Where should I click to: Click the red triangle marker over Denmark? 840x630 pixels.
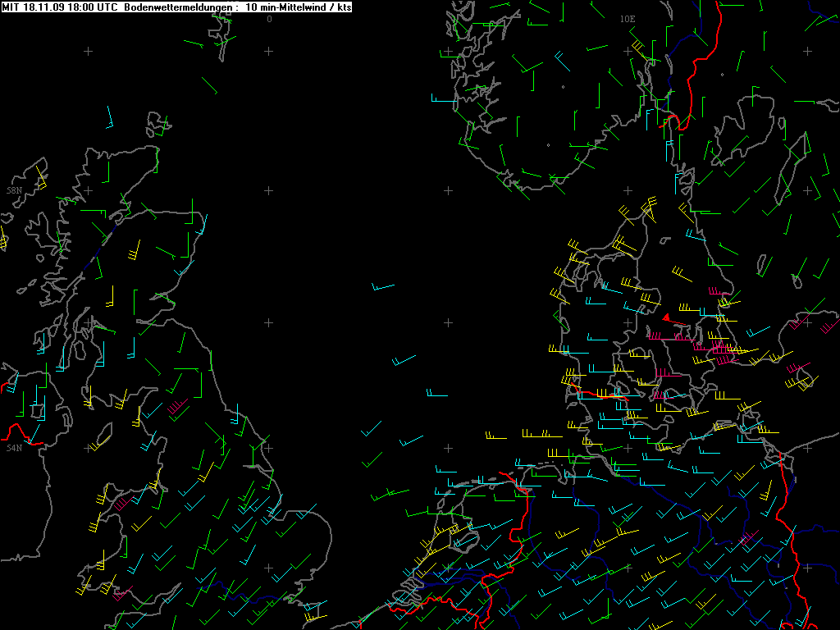[666, 317]
